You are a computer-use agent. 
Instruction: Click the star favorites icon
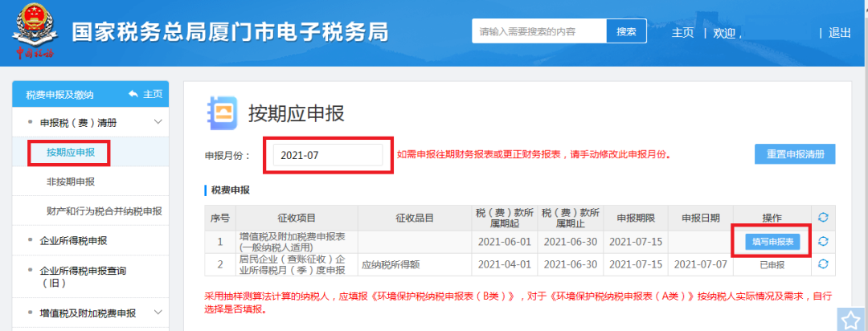tap(851, 320)
